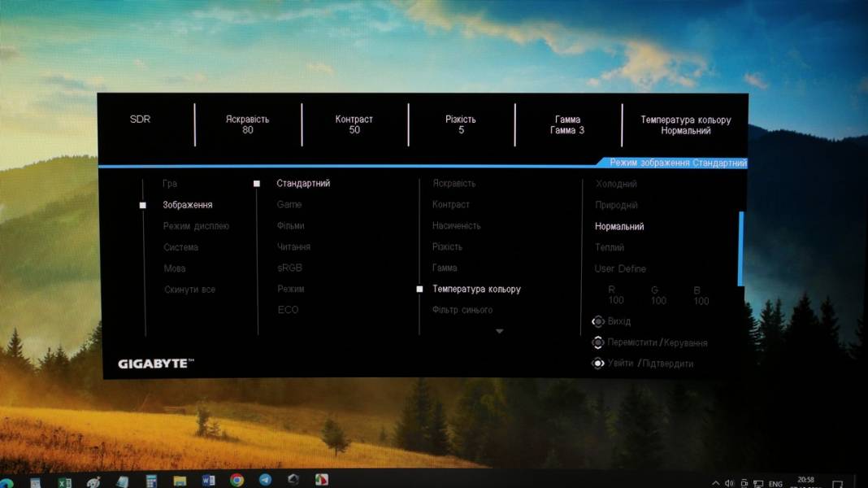Click the blue scrollbar on the OSD's right edge
This screenshot has width=868, height=488.
740,248
